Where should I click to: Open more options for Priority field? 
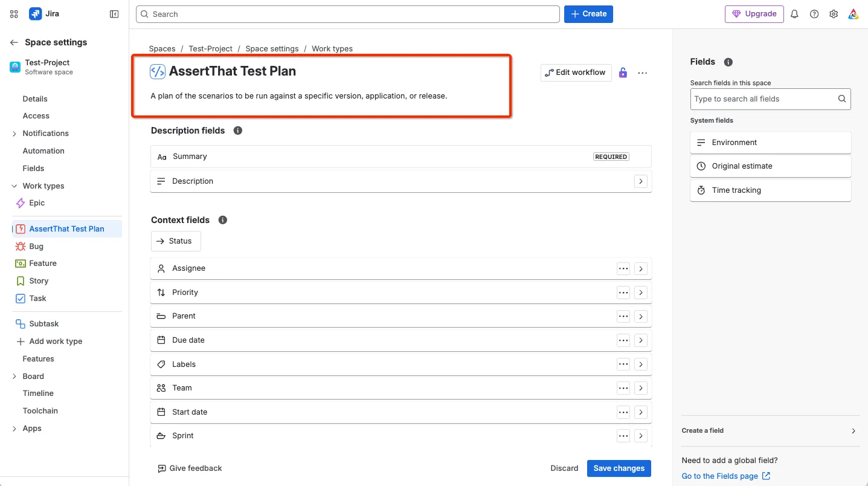623,293
